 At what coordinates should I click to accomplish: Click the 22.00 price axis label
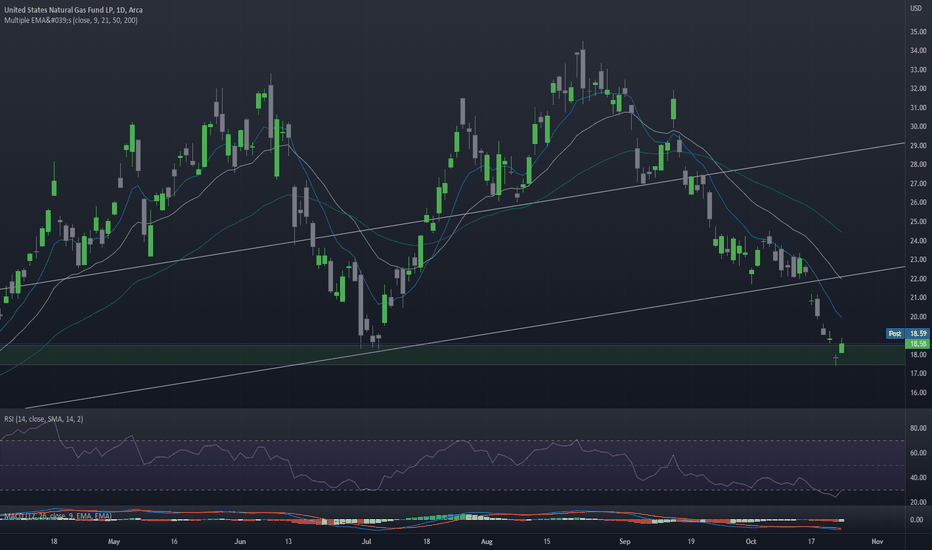[x=918, y=279]
